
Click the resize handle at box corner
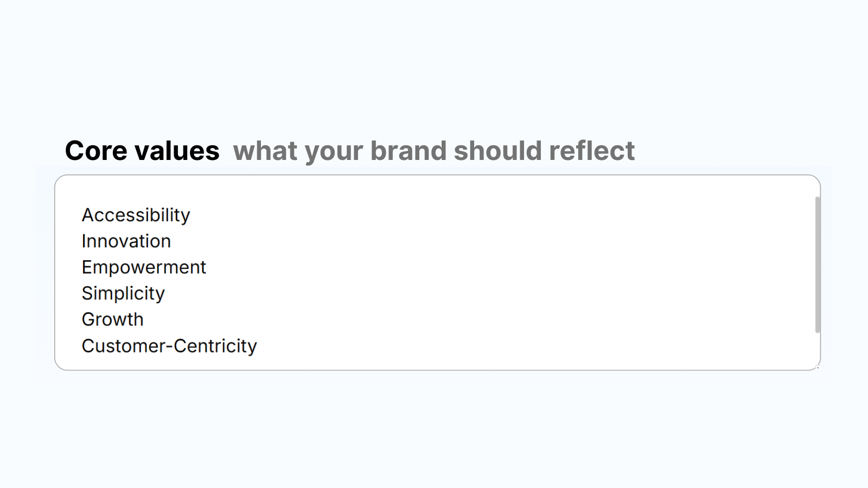[816, 368]
